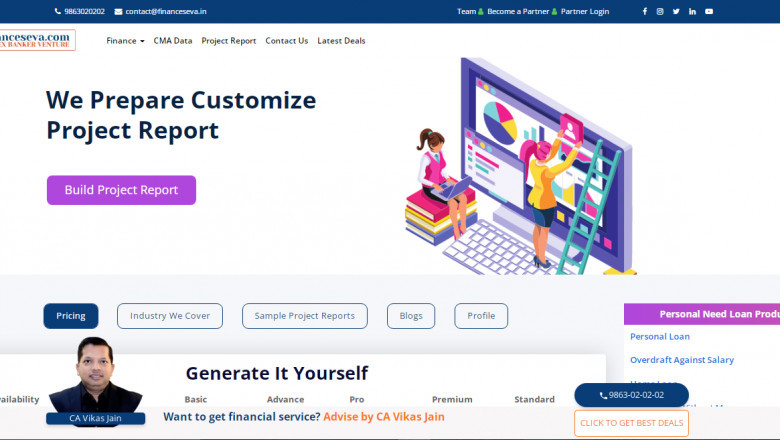Open the Overdraft Against Salary link
Screen dimensions: 780x440
[x=681, y=360]
